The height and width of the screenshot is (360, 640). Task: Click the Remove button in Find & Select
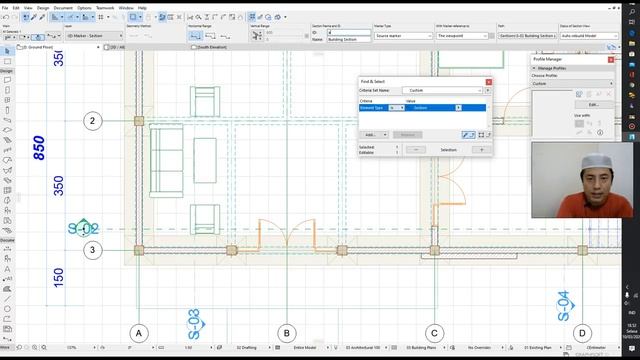[407, 135]
